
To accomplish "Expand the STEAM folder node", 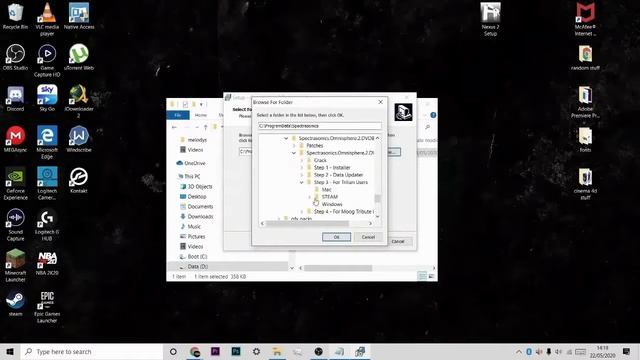I will point(309,197).
